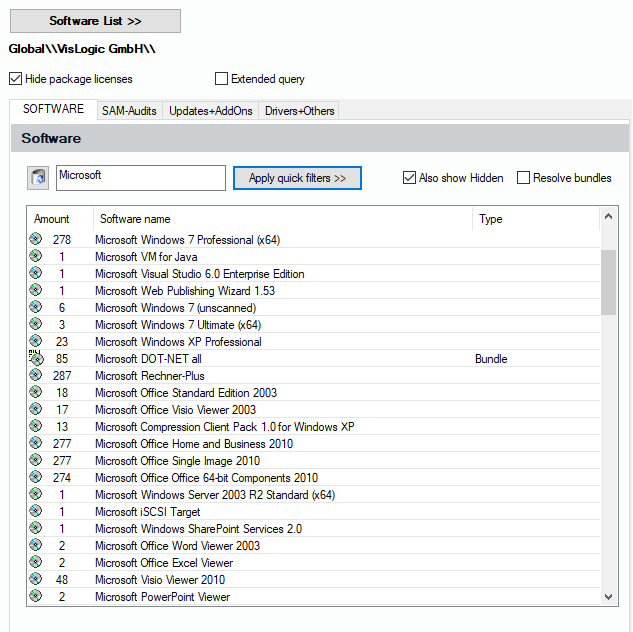Viewport: 633px width, 632px height.
Task: Click the scrollbar down arrow
Action: (608, 596)
